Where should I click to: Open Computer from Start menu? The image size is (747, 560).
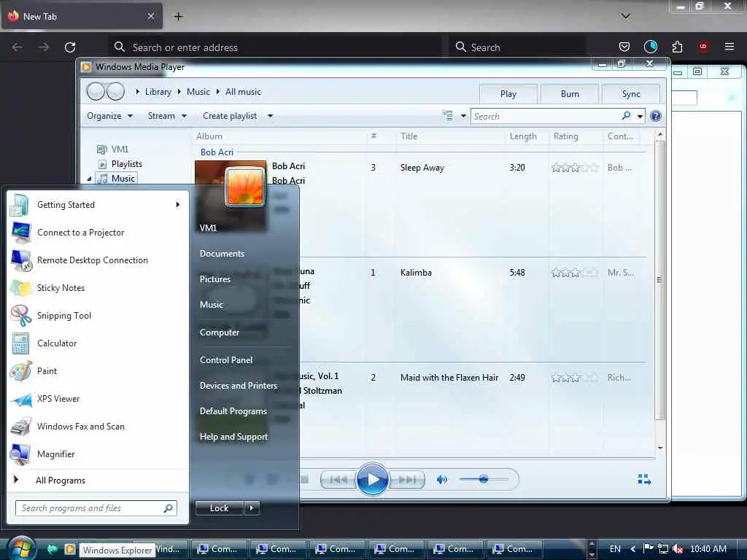(219, 332)
